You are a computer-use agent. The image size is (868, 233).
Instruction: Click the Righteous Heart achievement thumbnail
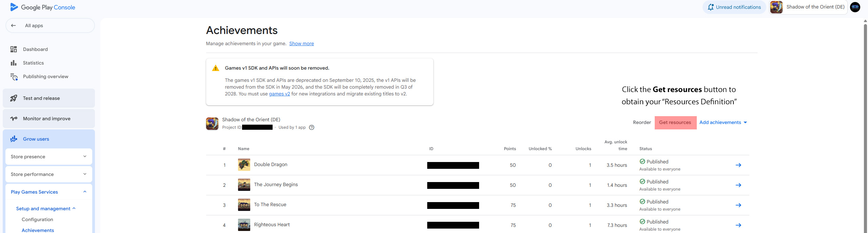point(244,225)
